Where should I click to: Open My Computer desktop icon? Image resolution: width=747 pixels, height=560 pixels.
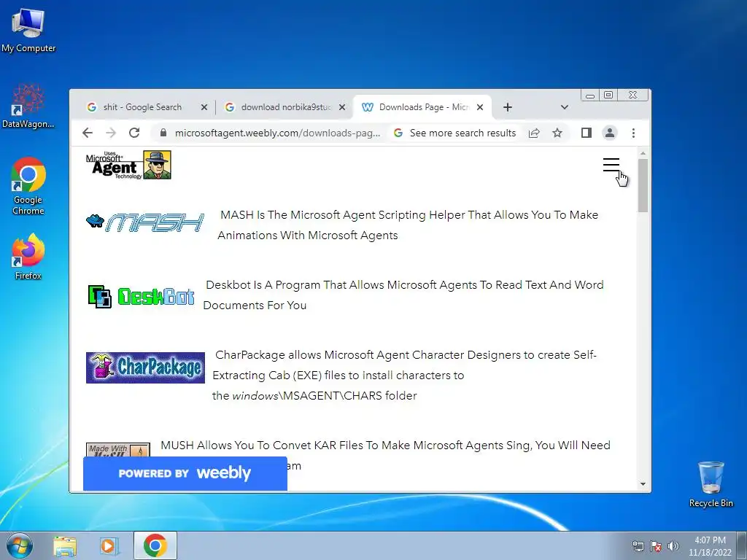[x=28, y=29]
